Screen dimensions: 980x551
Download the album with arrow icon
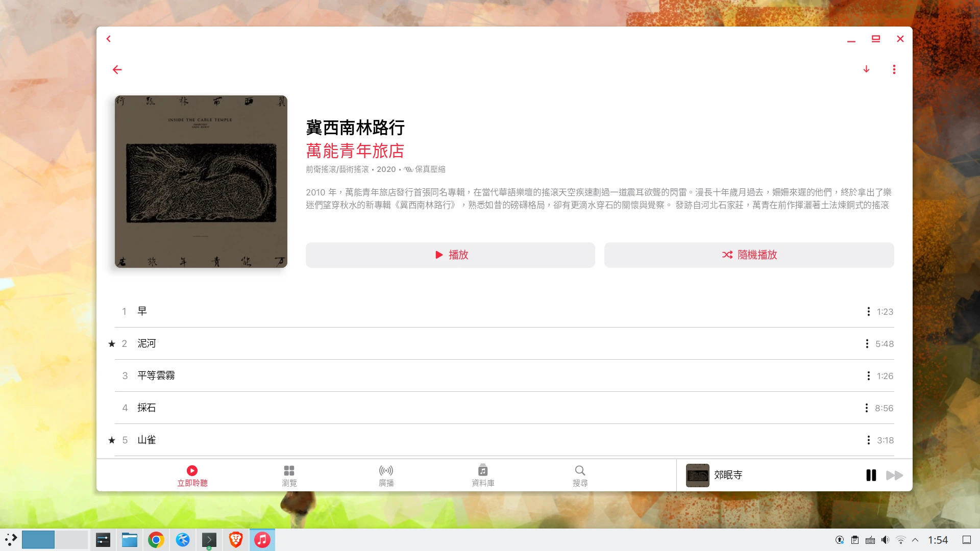click(x=866, y=69)
